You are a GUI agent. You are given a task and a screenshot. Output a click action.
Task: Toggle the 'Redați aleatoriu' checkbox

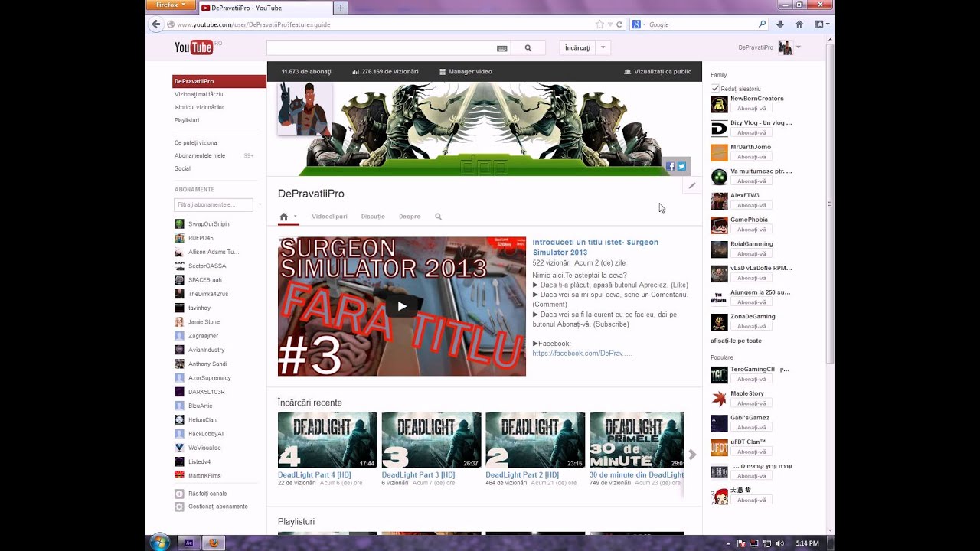tap(715, 89)
